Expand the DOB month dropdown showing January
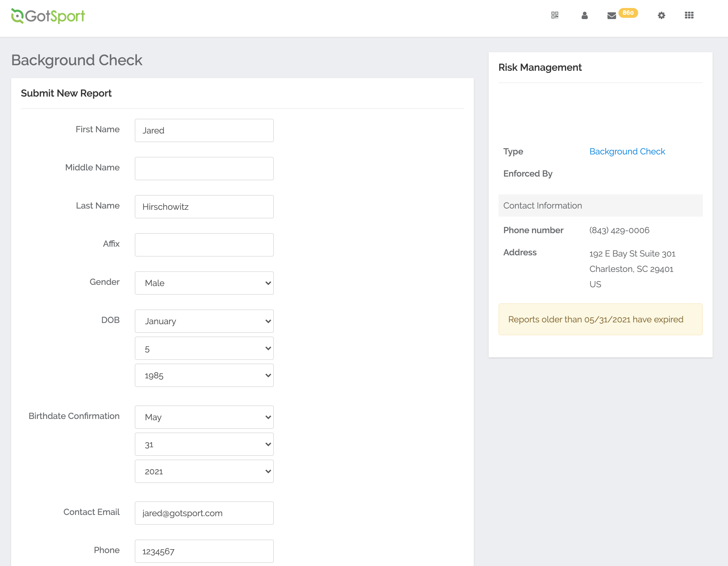 204,321
